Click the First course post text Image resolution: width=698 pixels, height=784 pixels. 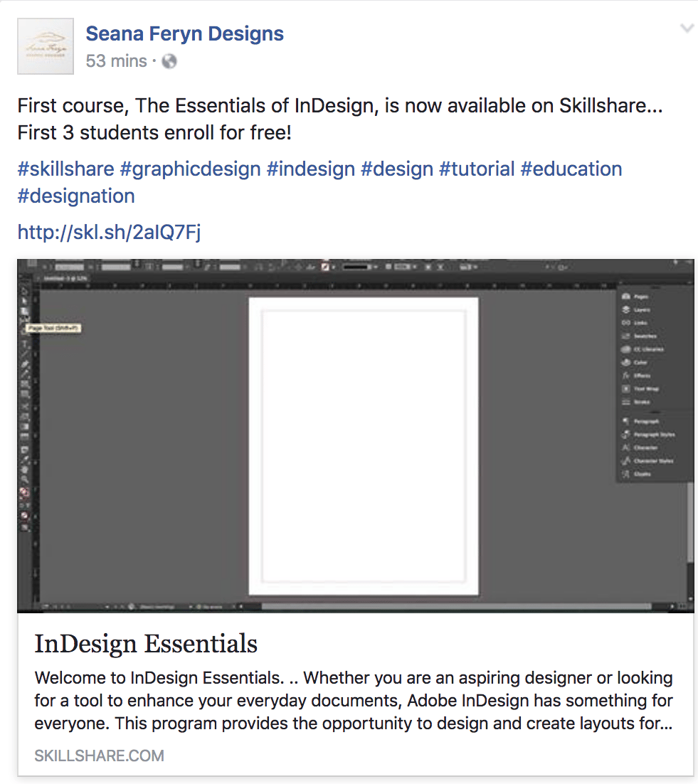340,119
